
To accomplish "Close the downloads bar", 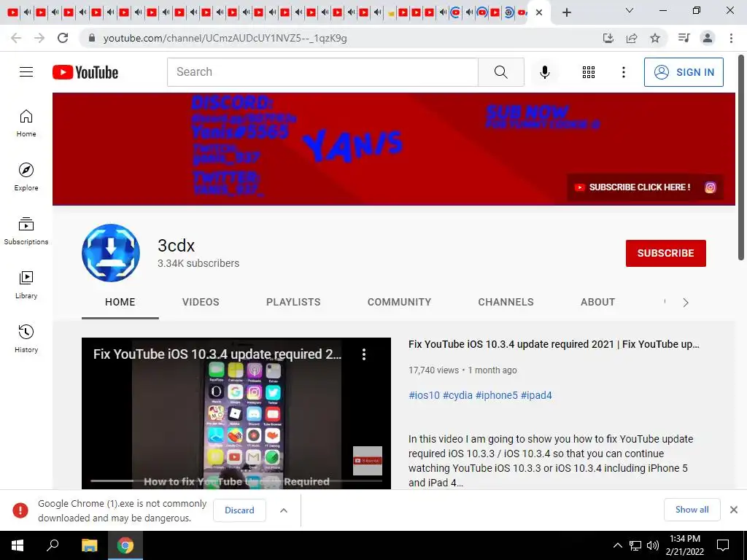I will pyautogui.click(x=734, y=510).
